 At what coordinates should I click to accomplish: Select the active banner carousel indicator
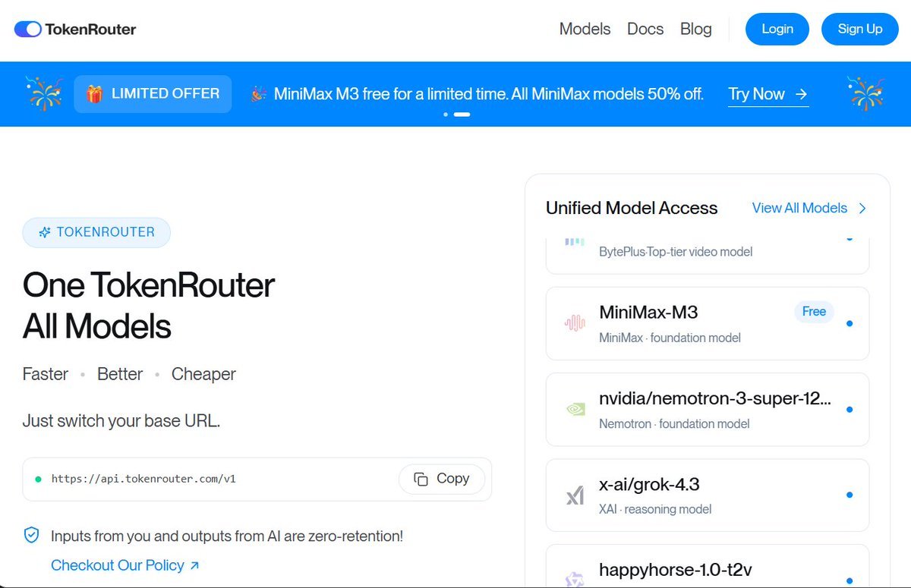point(462,115)
